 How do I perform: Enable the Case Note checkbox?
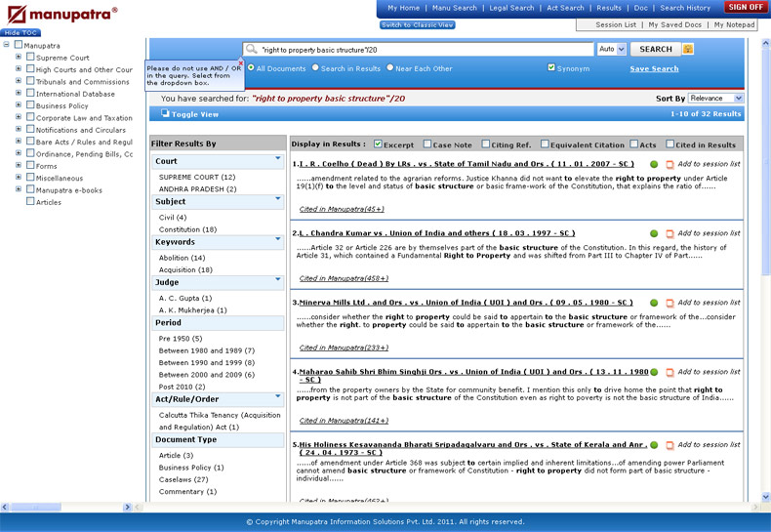point(427,144)
